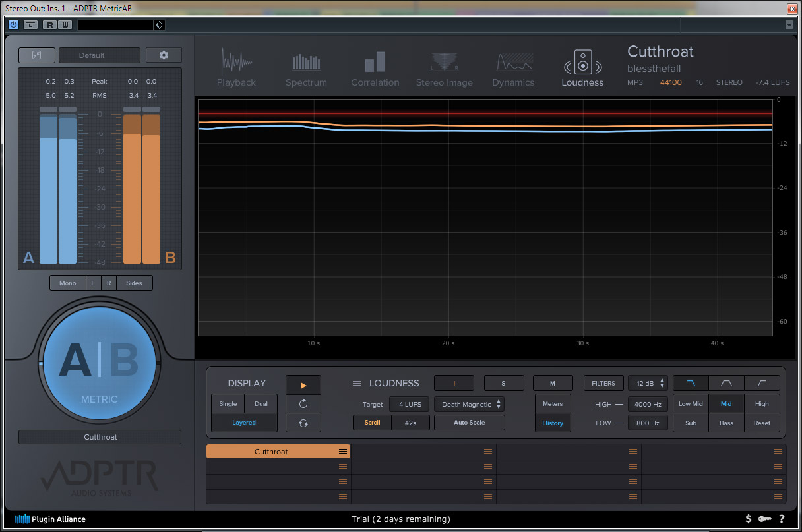Enable Write automation (W) button
The image size is (802, 532).
click(65, 25)
